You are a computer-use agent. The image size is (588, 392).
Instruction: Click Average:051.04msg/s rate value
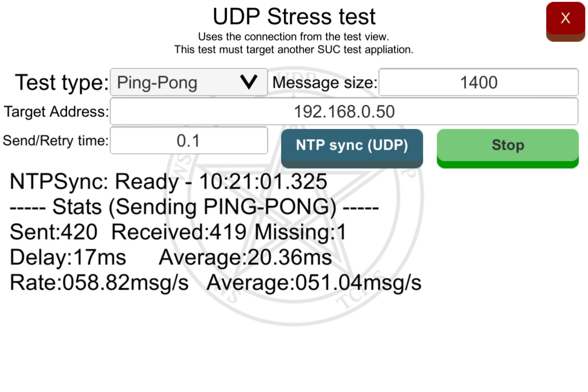coord(314,282)
